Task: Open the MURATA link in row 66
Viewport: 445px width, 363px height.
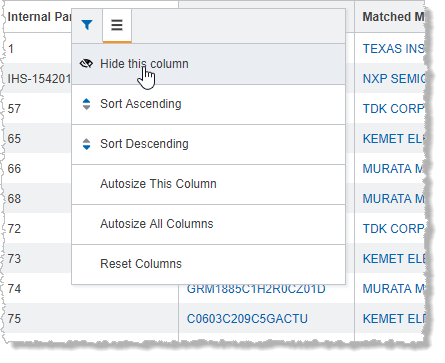Action: (x=393, y=169)
